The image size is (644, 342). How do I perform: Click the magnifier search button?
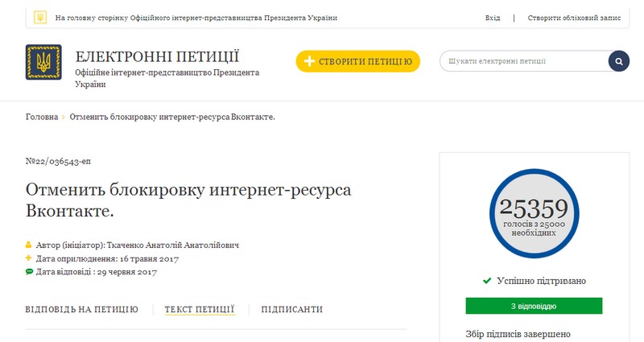point(619,61)
